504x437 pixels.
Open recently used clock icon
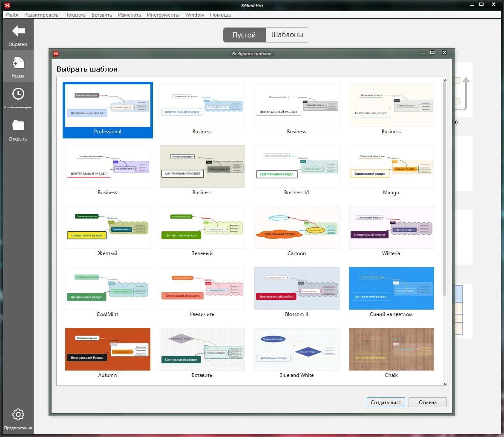click(18, 94)
